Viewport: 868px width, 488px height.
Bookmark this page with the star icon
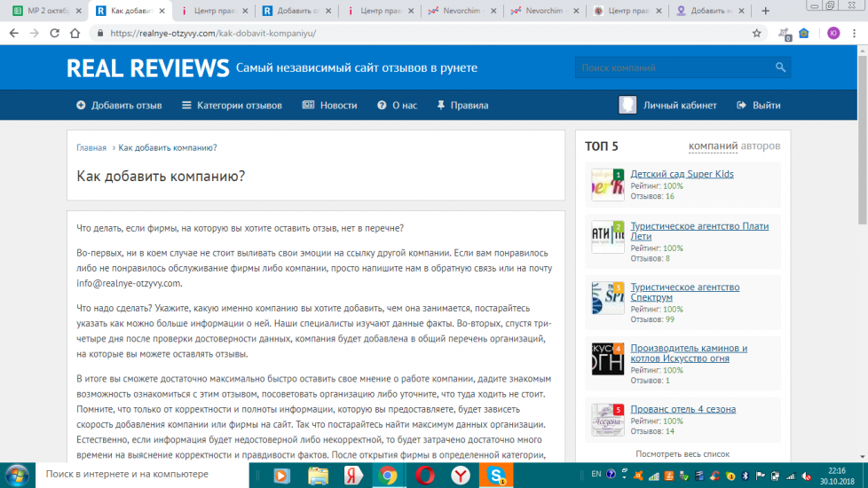click(756, 33)
